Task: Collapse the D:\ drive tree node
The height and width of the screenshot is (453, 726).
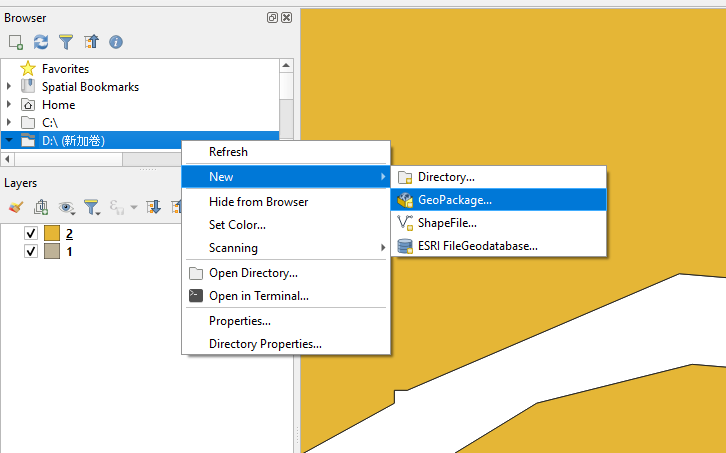Action: [9, 140]
